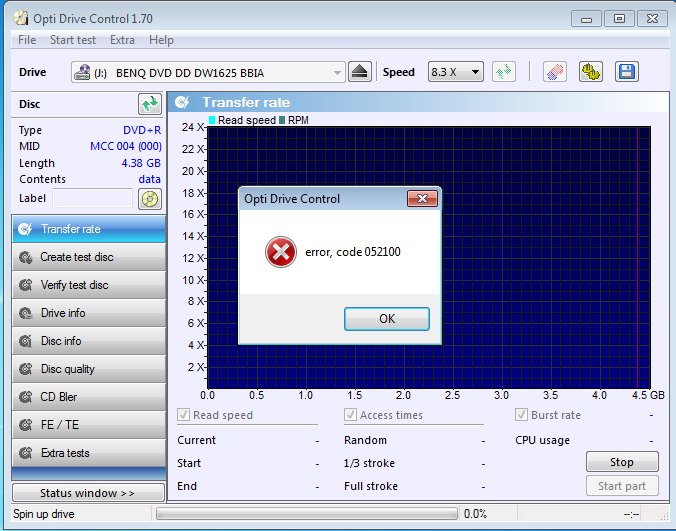676x531 pixels.
Task: Select the Transfer rate sidebar tab
Action: pyautogui.click(x=89, y=229)
